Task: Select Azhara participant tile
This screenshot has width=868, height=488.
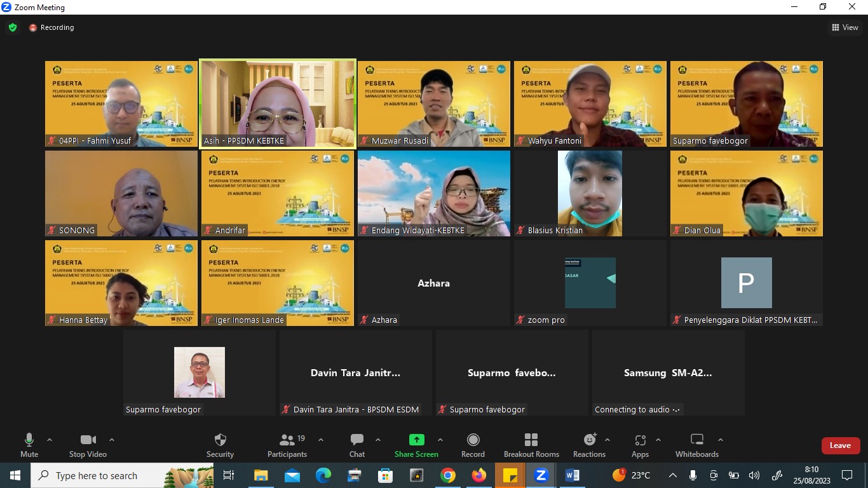Action: [434, 283]
